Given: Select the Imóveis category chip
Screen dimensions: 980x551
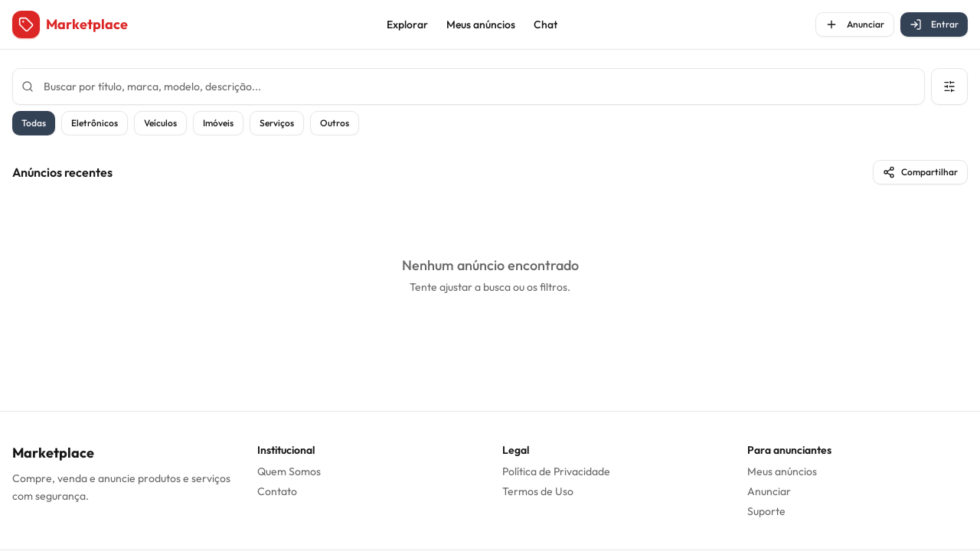Looking at the screenshot, I should [x=218, y=123].
